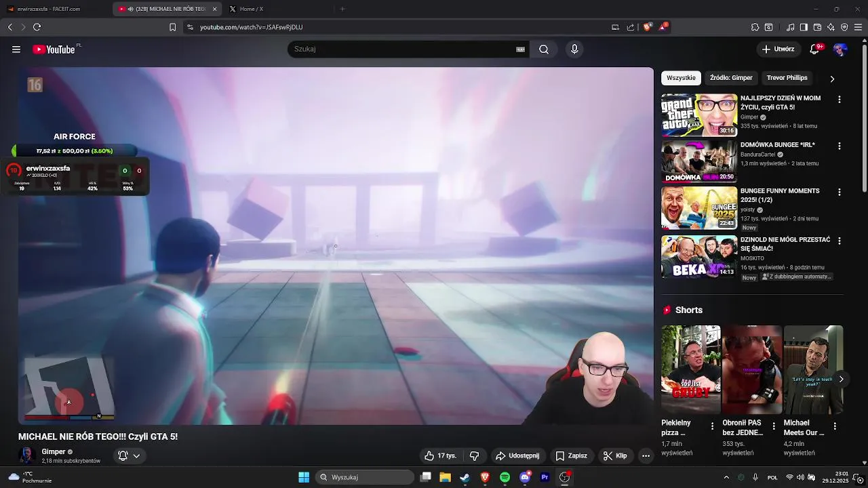868x488 pixels.
Task: Dislike the video with thumbs down
Action: click(474, 456)
